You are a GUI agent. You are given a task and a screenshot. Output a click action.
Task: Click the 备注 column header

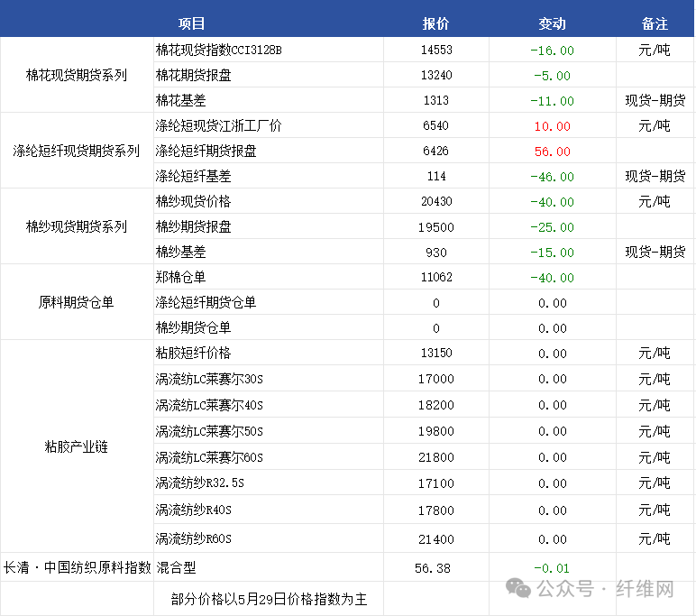pos(655,23)
